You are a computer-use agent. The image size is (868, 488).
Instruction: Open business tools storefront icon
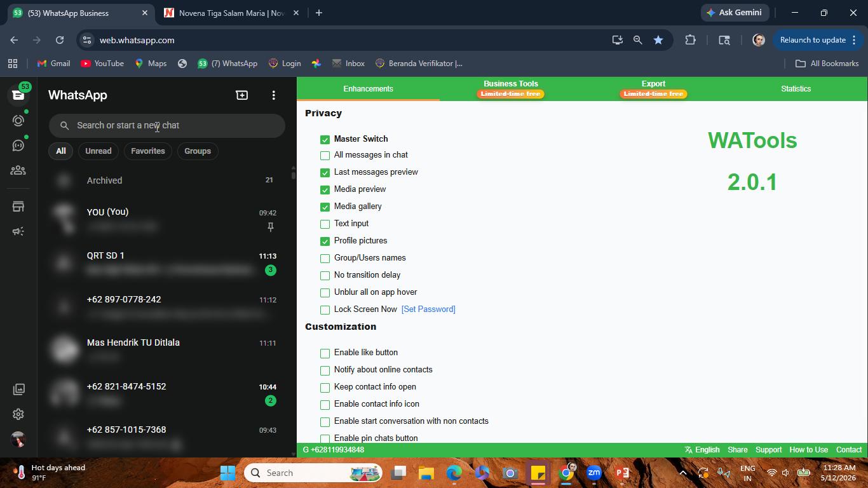[18, 207]
